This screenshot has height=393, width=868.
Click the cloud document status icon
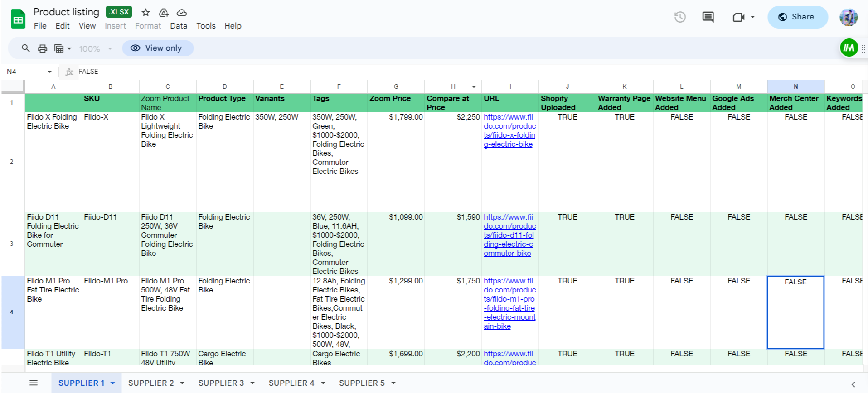(x=181, y=12)
